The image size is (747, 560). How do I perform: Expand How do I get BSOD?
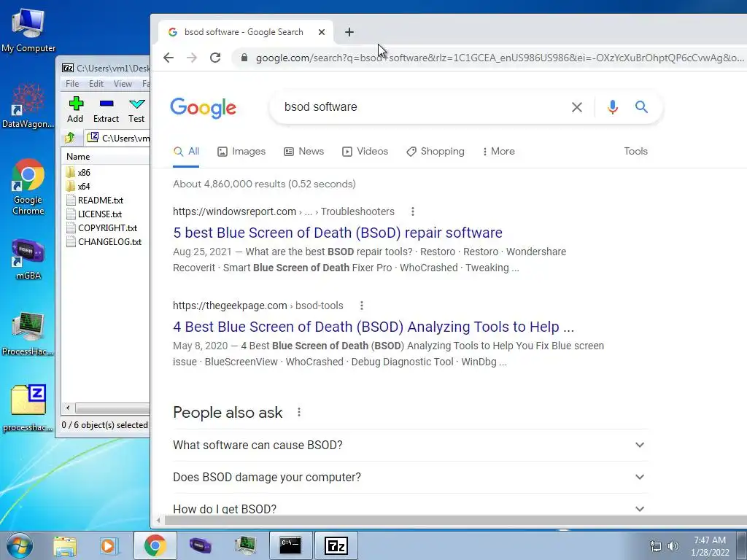pyautogui.click(x=410, y=509)
